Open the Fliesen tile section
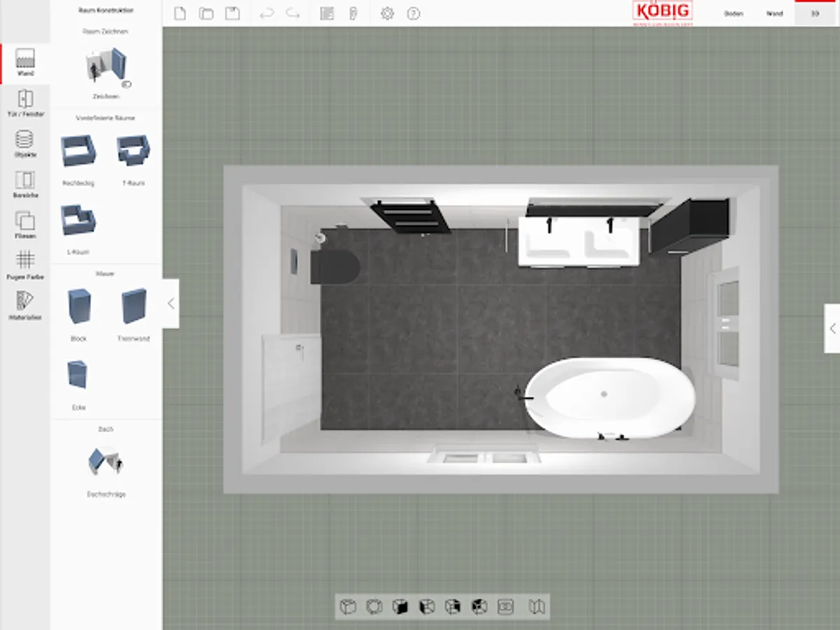Image resolution: width=840 pixels, height=630 pixels. (x=25, y=225)
